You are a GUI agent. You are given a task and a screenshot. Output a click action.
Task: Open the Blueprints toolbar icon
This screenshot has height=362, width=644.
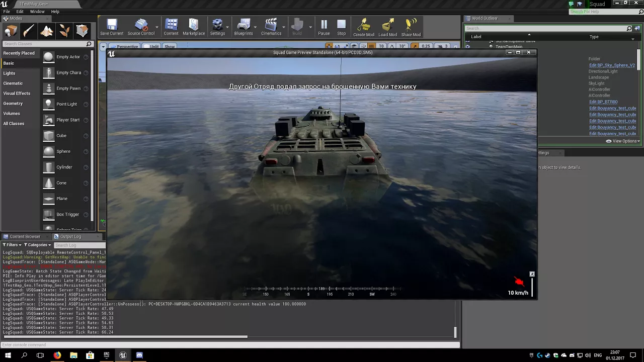(244, 27)
